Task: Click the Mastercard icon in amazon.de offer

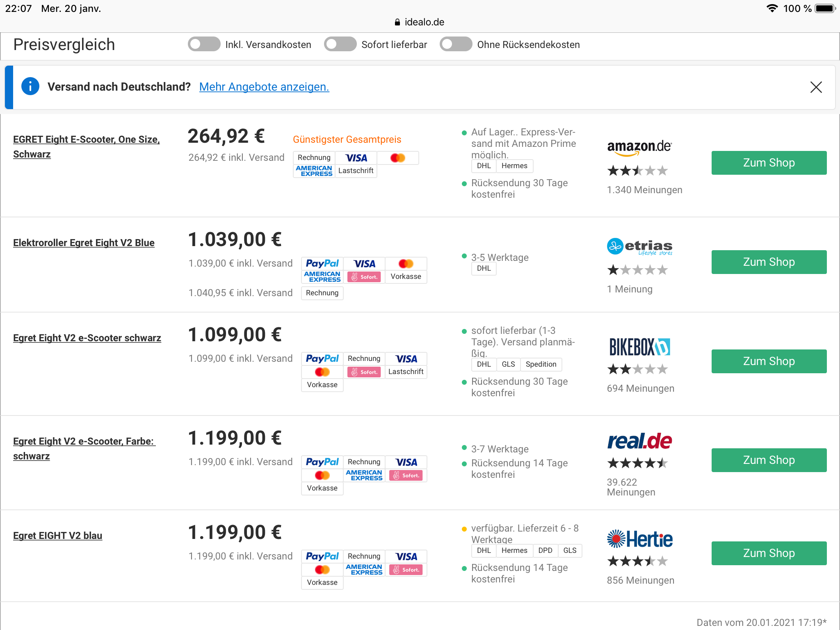Action: coord(398,158)
